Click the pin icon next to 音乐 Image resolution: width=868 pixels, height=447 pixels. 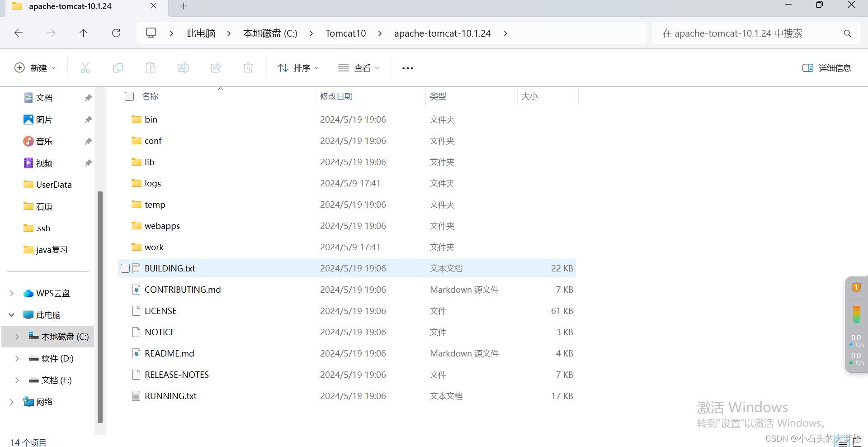tap(88, 141)
